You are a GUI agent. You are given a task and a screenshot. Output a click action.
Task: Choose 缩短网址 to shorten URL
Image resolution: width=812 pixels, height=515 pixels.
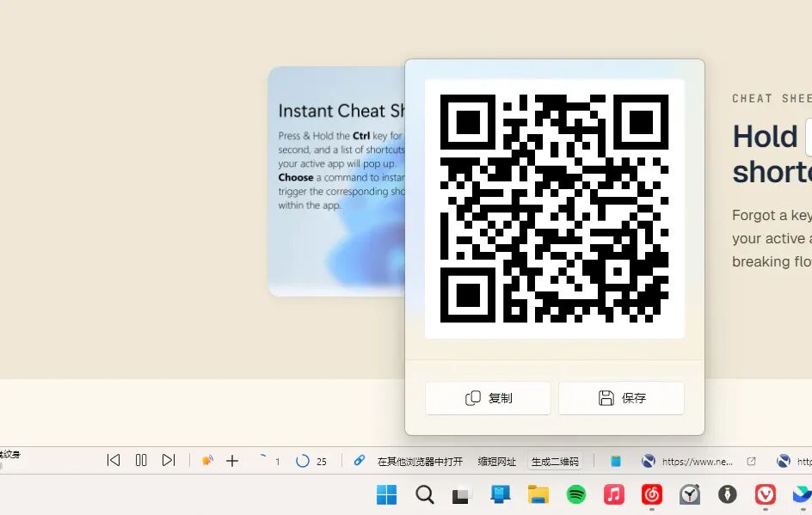[x=497, y=461]
